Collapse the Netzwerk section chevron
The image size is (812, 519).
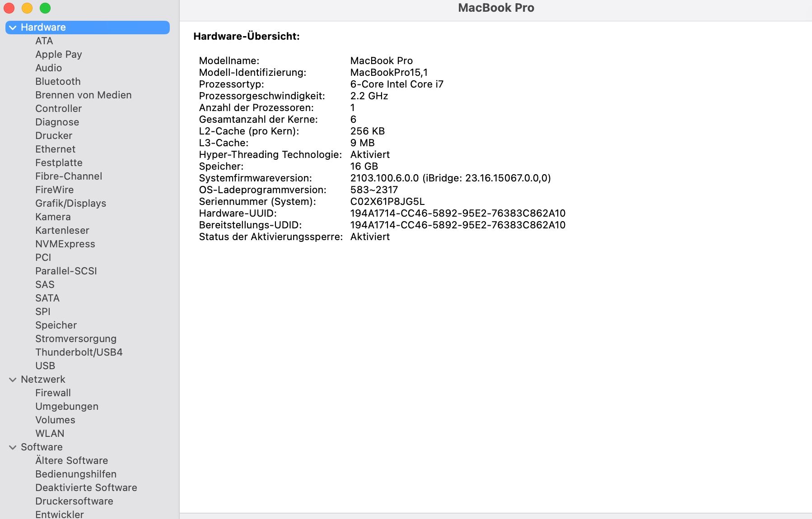coord(13,380)
